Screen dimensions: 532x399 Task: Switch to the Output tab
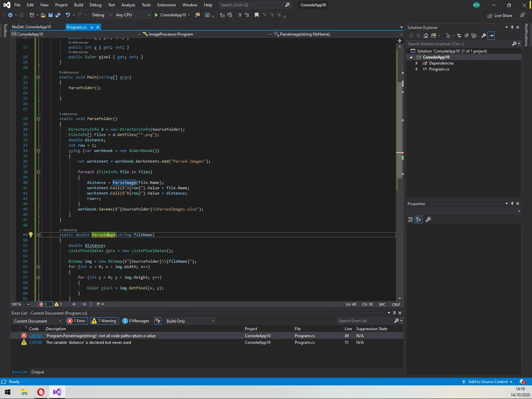[x=38, y=372]
